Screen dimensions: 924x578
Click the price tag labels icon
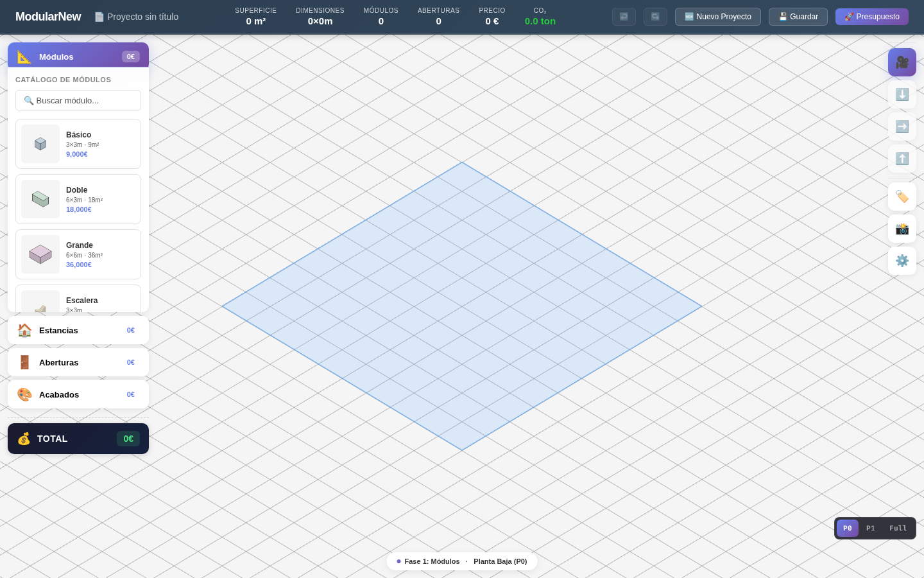click(902, 197)
